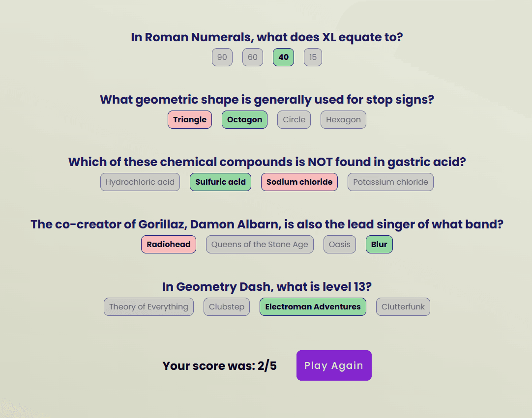
Task: Select answer 40 for the Roman Numerals question
Action: tap(283, 57)
